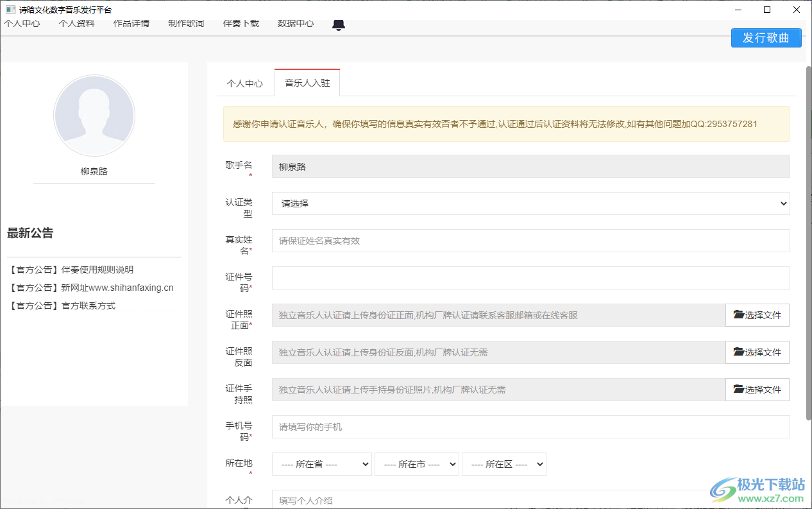Expand the 认证类型 请选择 dropdown
This screenshot has width=812, height=509.
(530, 203)
